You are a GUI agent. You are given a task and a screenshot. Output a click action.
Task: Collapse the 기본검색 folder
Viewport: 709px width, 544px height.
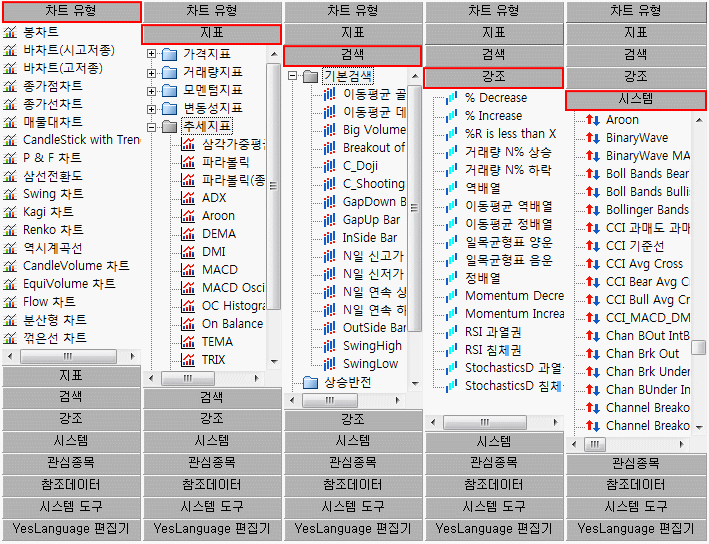click(x=293, y=76)
